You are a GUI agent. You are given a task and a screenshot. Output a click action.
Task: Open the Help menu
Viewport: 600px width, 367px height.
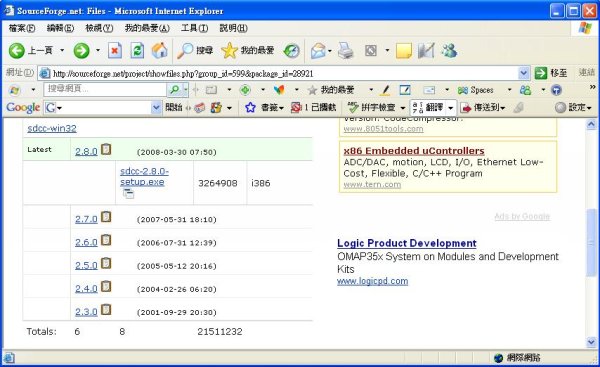[233, 28]
